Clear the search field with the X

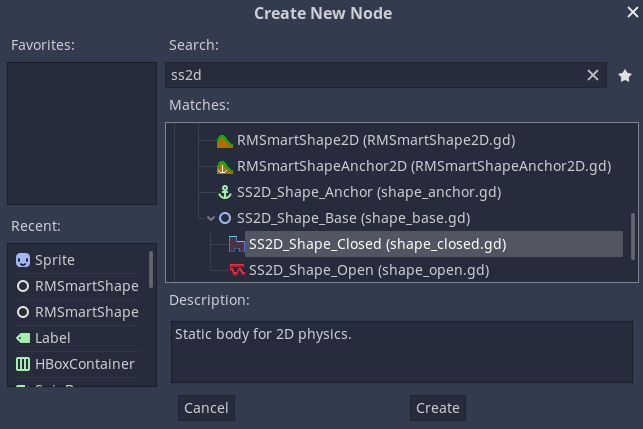coord(593,75)
